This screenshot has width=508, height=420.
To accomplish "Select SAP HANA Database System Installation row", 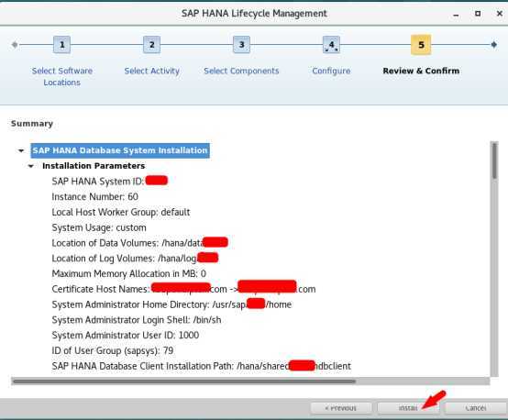I will coord(120,150).
